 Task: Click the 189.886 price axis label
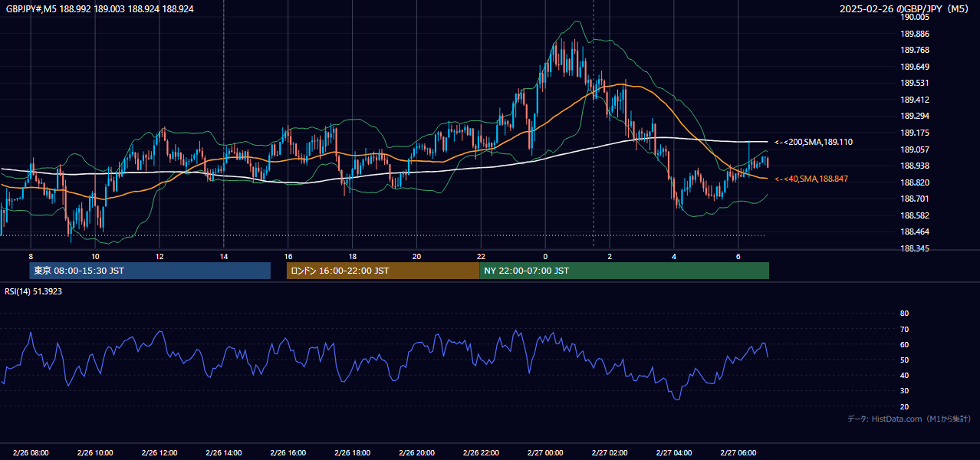click(x=915, y=34)
